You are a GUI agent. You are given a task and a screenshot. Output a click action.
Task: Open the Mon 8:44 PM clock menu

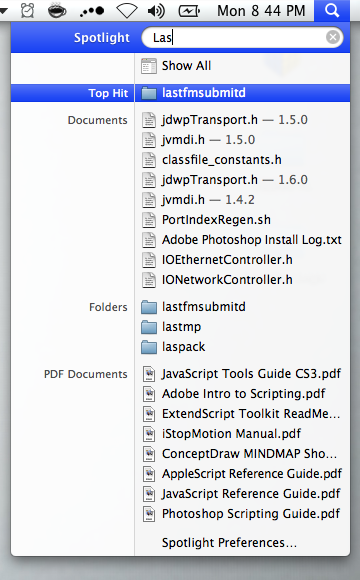click(261, 11)
